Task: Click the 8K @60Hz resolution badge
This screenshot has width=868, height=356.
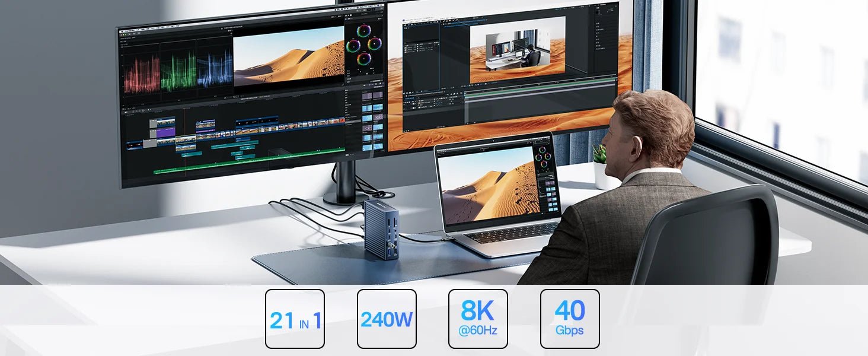Action: pos(478,319)
